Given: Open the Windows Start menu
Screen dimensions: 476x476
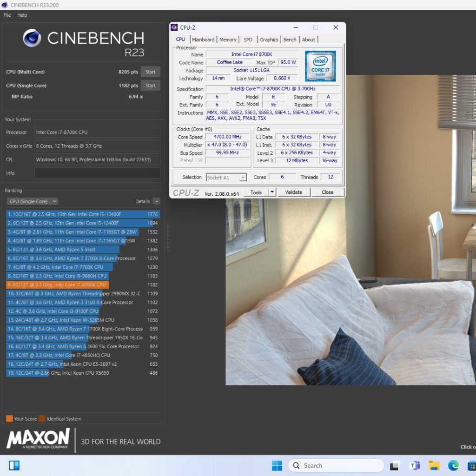Looking at the screenshot, I should (277, 465).
